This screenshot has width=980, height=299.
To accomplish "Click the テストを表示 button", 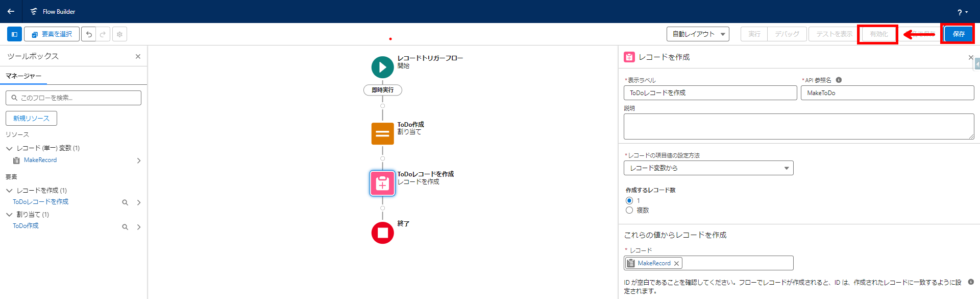I will (834, 34).
